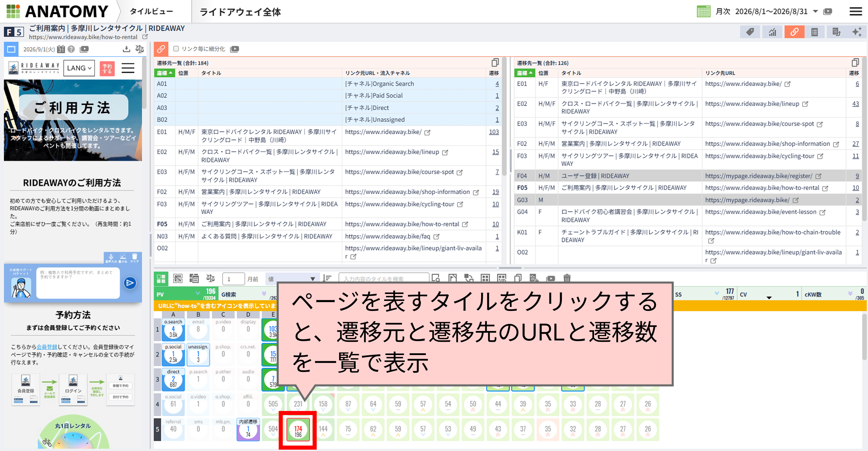Screen dimensions: 868x451
Task: Open the 会員登録 link in the preview text
Action: (47, 347)
